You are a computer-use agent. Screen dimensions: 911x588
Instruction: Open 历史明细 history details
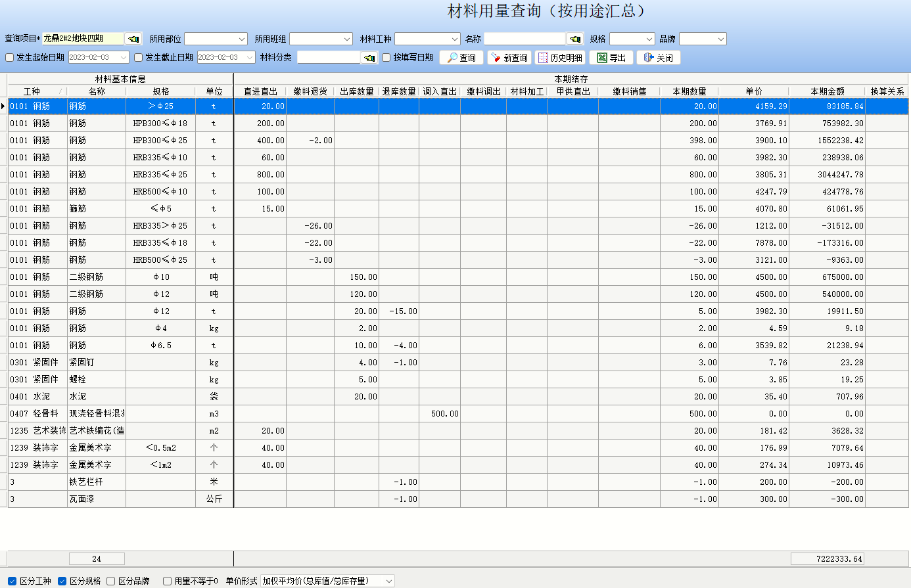pyautogui.click(x=560, y=58)
